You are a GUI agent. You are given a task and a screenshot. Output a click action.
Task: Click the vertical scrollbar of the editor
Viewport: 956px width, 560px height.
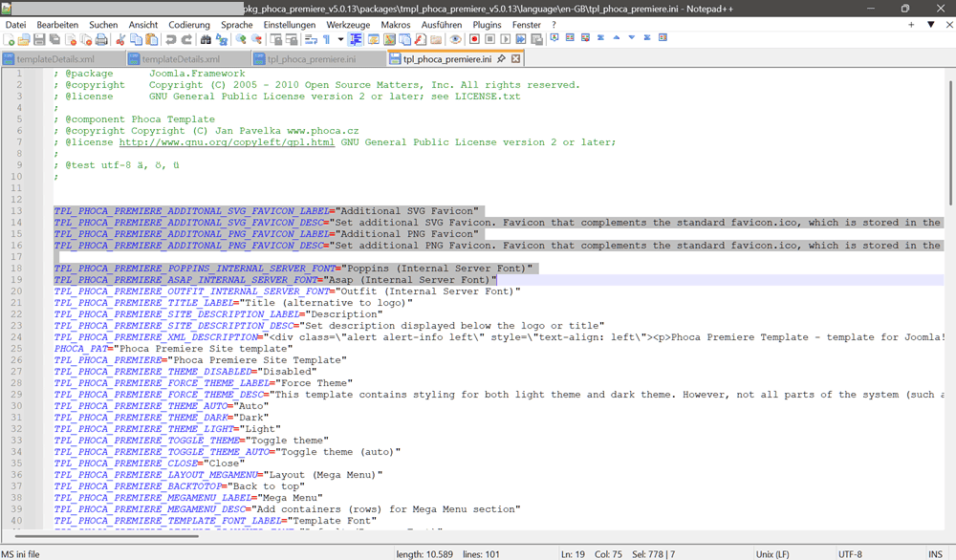pos(949,287)
